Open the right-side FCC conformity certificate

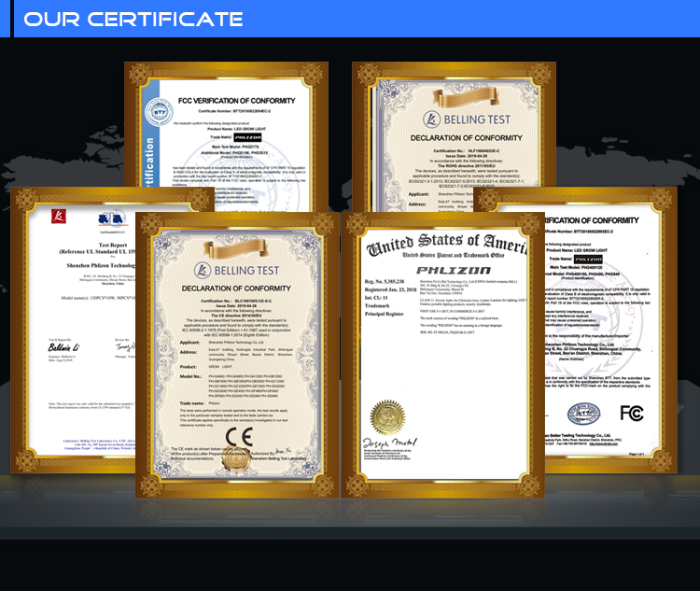(611, 331)
